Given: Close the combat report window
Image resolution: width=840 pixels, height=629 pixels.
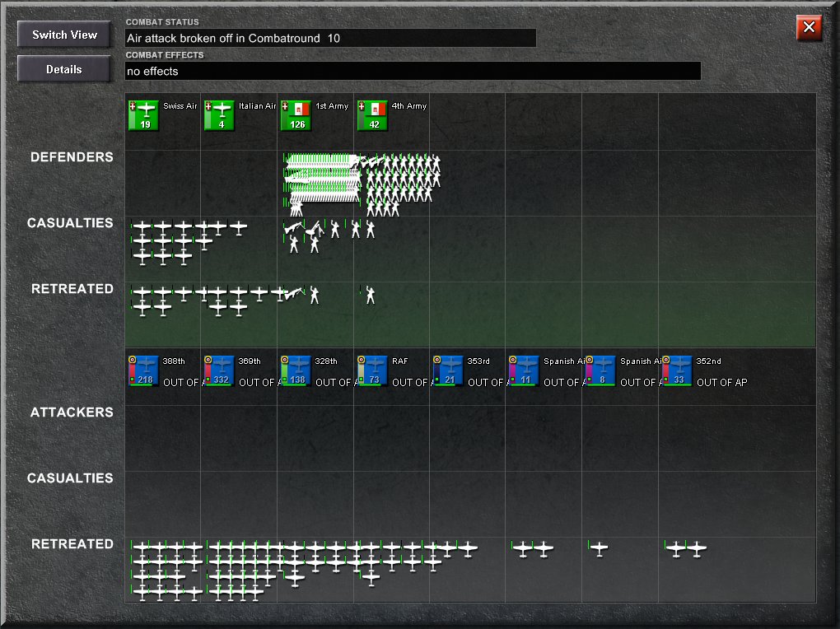Looking at the screenshot, I should coord(809,27).
